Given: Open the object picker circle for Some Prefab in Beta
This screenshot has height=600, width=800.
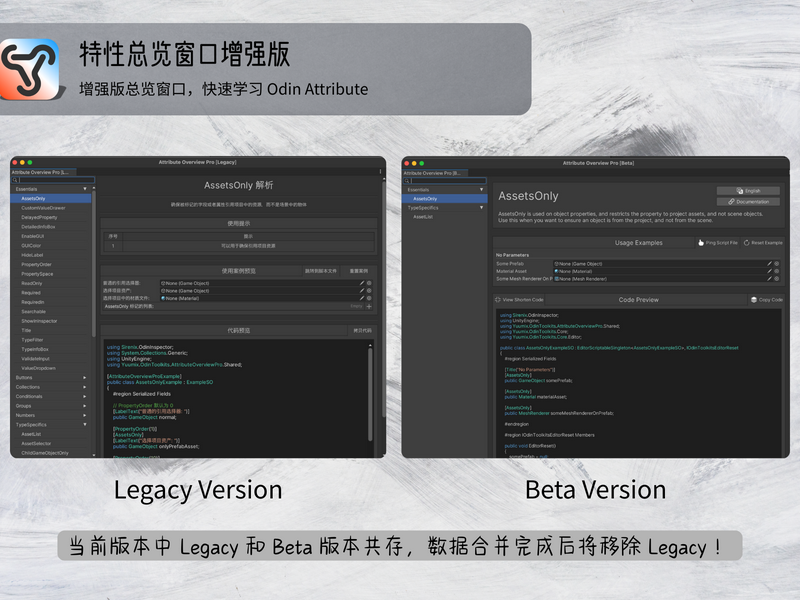Looking at the screenshot, I should point(777,264).
